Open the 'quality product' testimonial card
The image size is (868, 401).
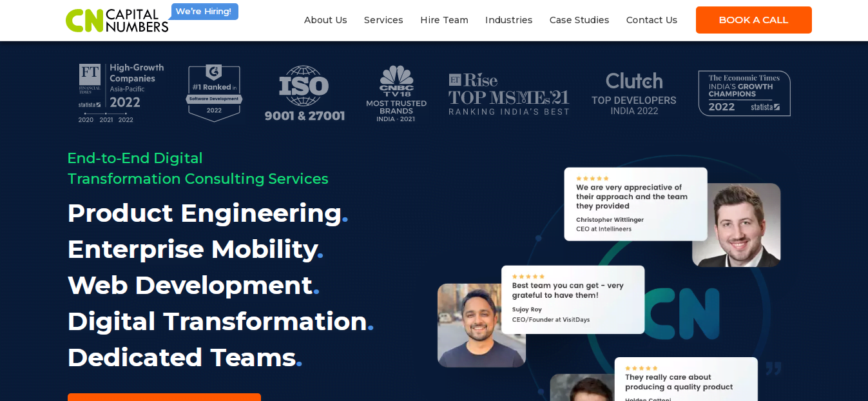click(686, 379)
